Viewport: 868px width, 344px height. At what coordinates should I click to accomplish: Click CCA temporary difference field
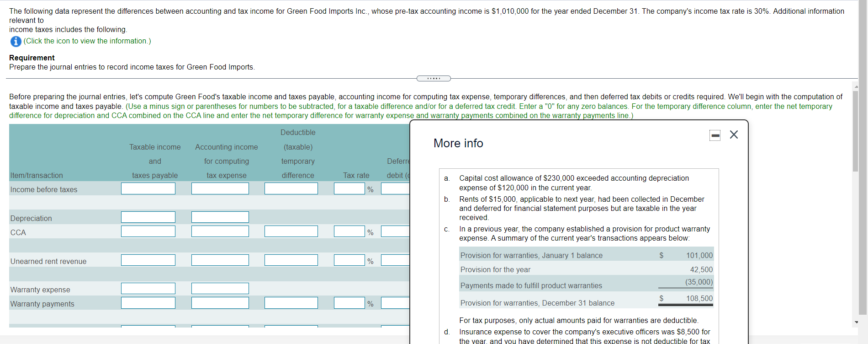(291, 231)
